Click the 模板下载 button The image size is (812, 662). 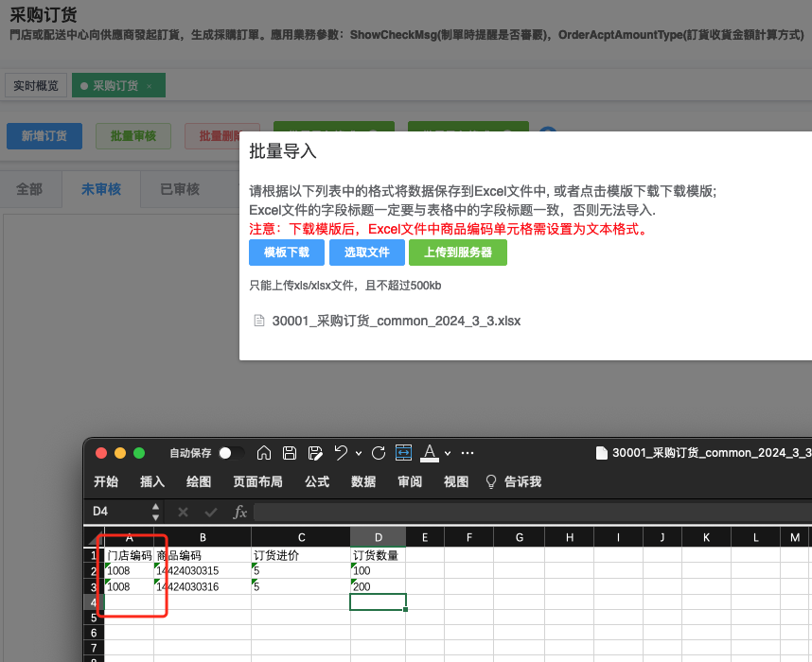coord(287,253)
